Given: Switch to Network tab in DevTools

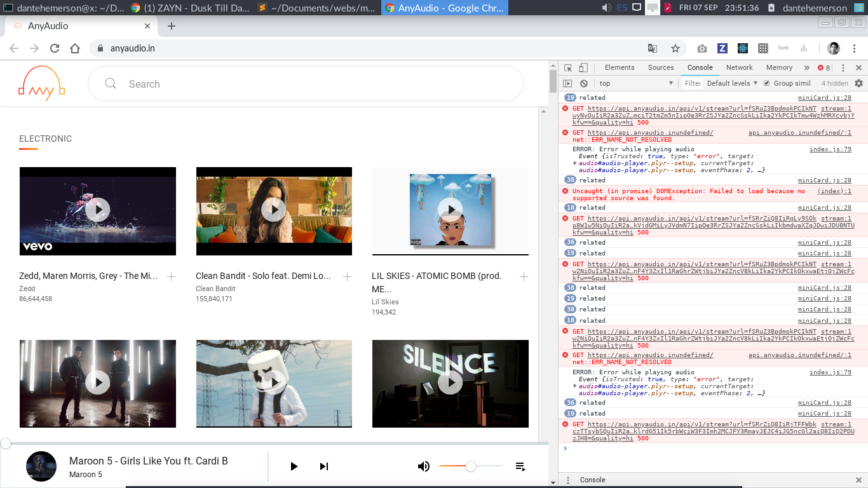Looking at the screenshot, I should coord(740,67).
